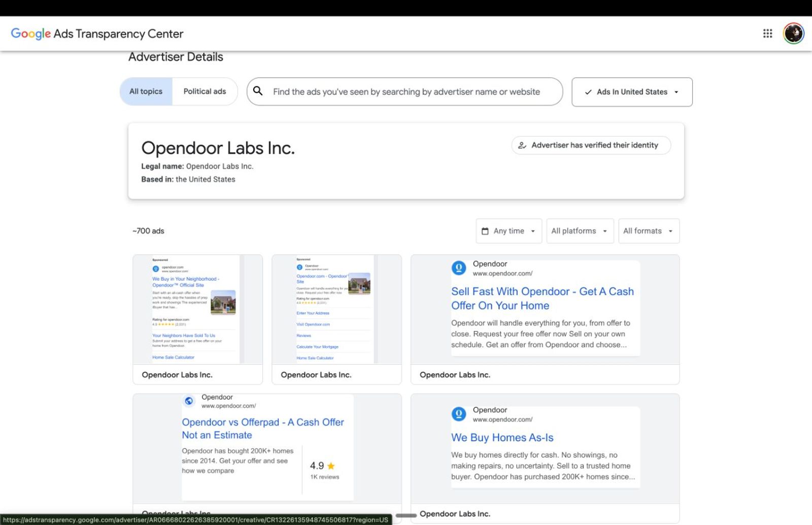Click Based in: the United States text
Viewport: 812px width, 525px height.
click(x=188, y=179)
